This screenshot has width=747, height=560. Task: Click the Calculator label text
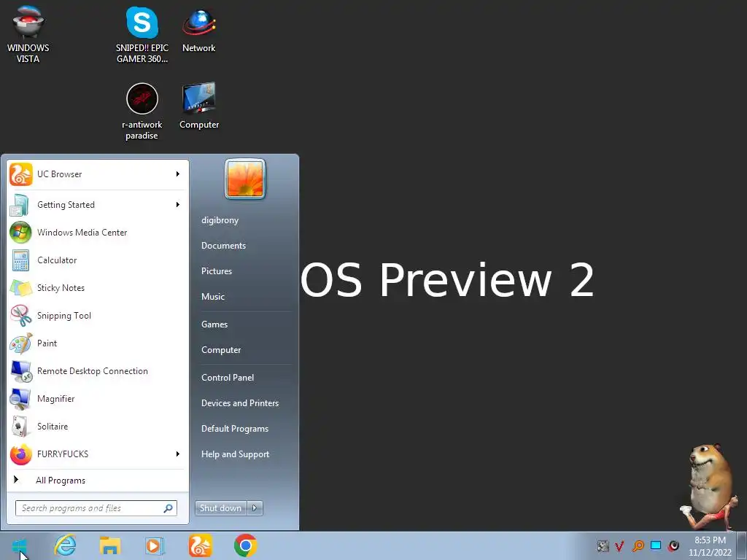pyautogui.click(x=57, y=260)
